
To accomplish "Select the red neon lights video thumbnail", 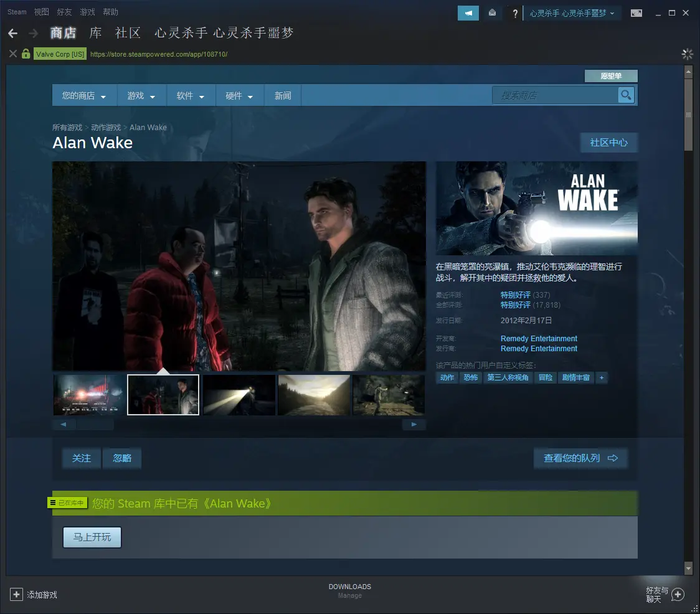I will pos(89,395).
